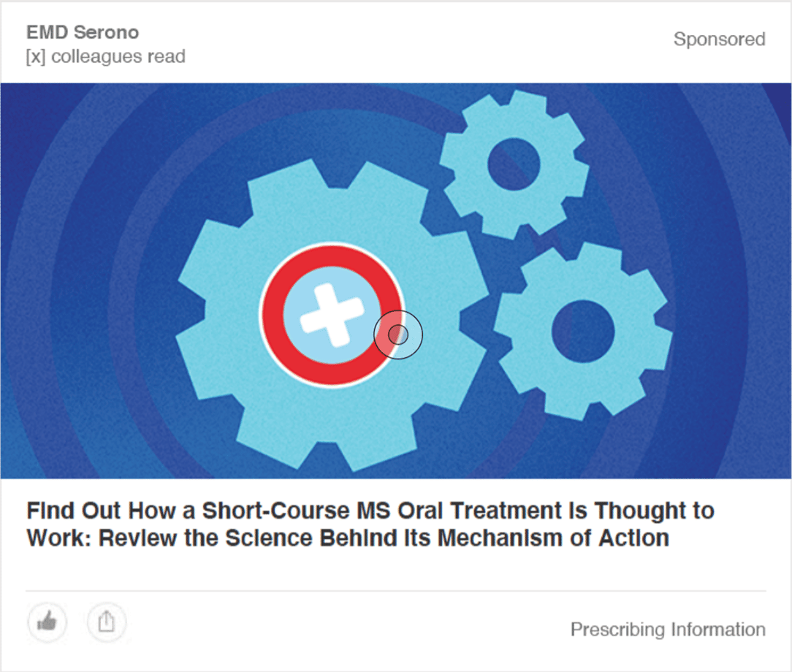
Task: Click the white cross icon in red circle
Action: point(332,315)
